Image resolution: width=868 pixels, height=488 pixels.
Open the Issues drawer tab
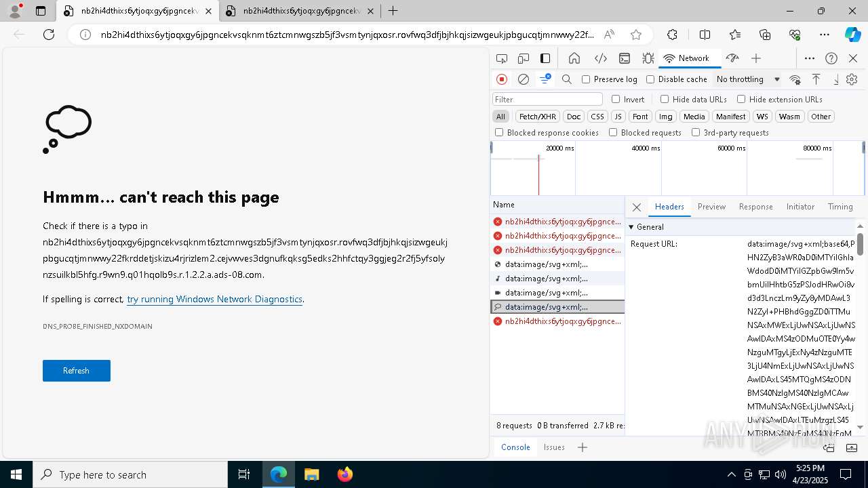[554, 447]
